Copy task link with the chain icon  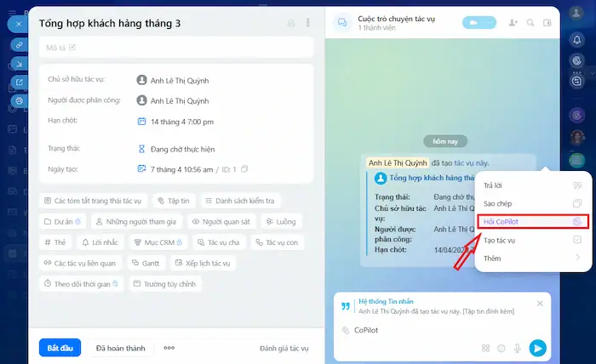19,45
